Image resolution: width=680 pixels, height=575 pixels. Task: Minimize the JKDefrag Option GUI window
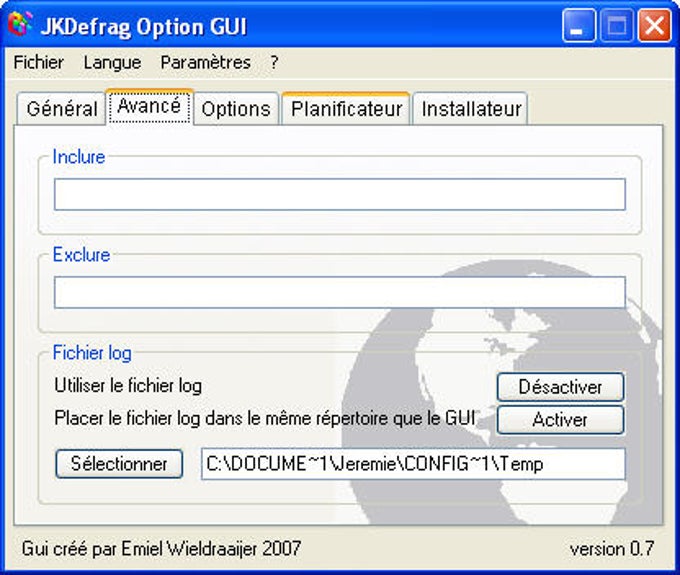579,26
